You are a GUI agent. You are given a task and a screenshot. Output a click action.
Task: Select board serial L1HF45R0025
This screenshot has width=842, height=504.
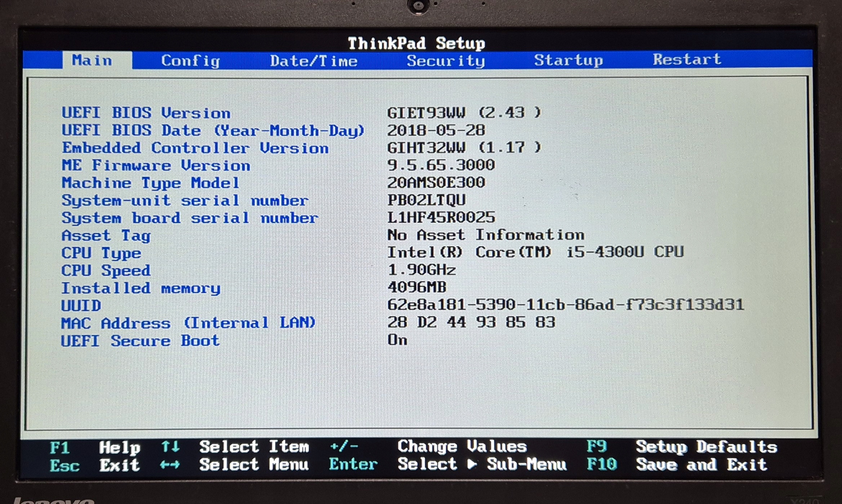tap(441, 217)
